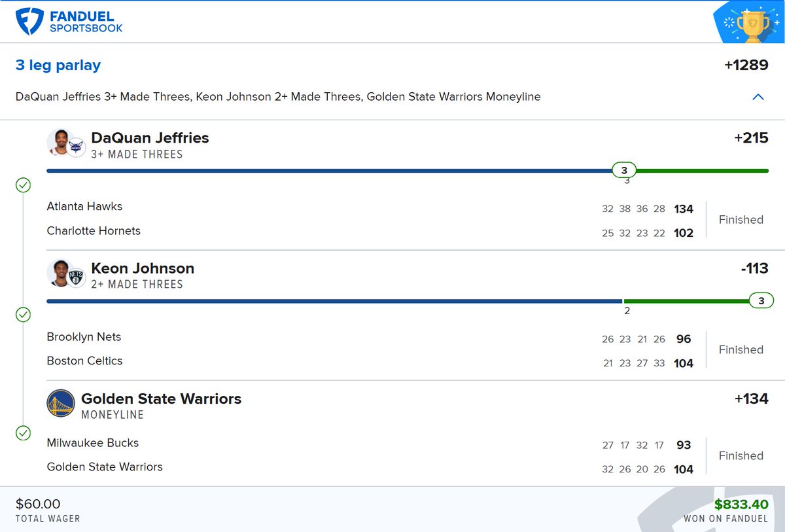The height and width of the screenshot is (532, 785).
Task: Click Finished status for Bucks-Warriors game
Action: coord(741,456)
